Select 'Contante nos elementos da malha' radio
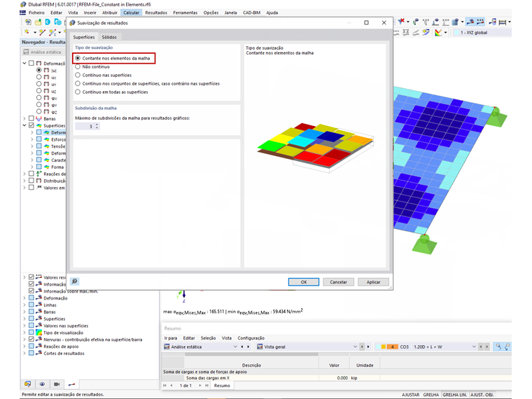The height and width of the screenshot is (399, 532). coord(78,58)
